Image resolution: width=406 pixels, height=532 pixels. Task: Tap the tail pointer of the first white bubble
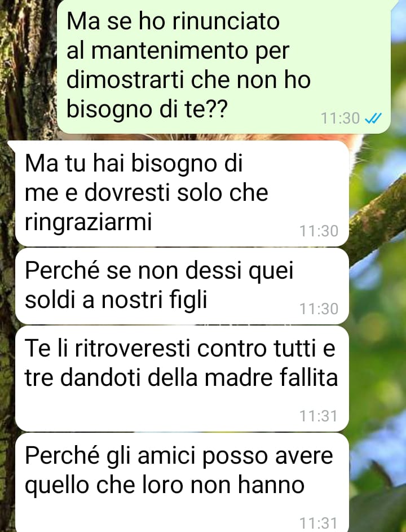[11, 145]
